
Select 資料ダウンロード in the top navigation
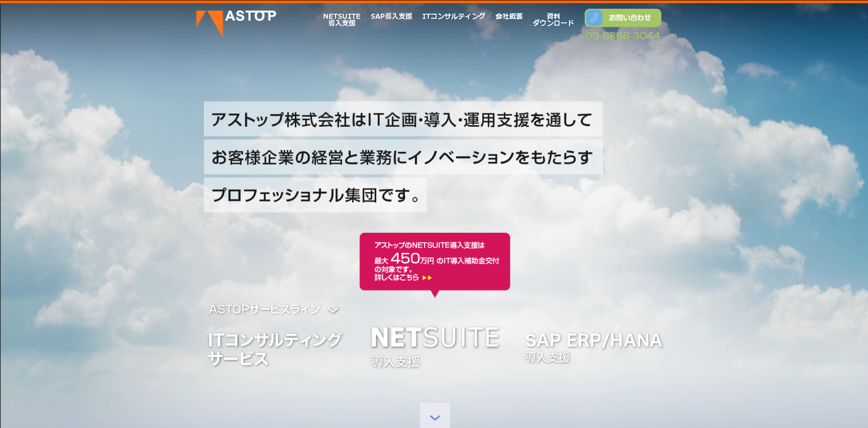coord(553,19)
